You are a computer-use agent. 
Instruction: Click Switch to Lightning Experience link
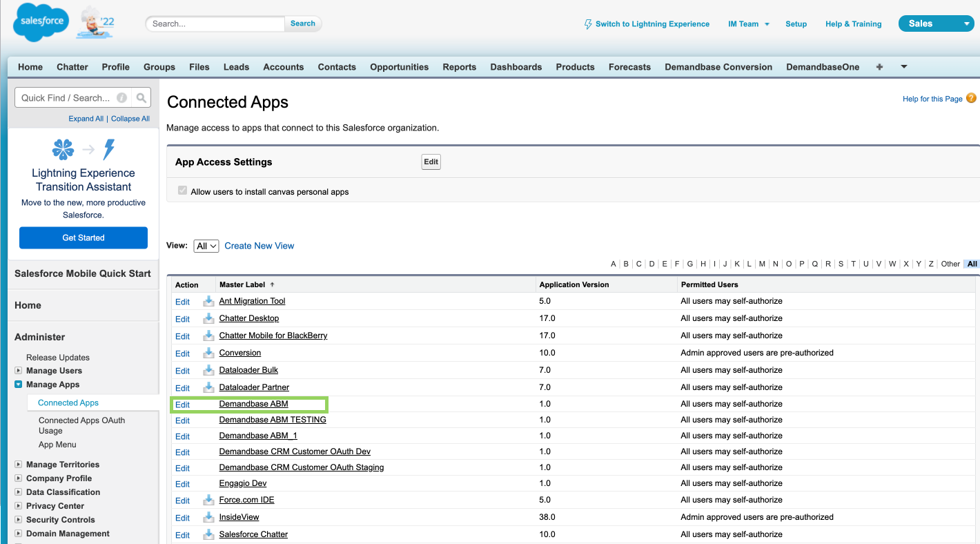651,23
